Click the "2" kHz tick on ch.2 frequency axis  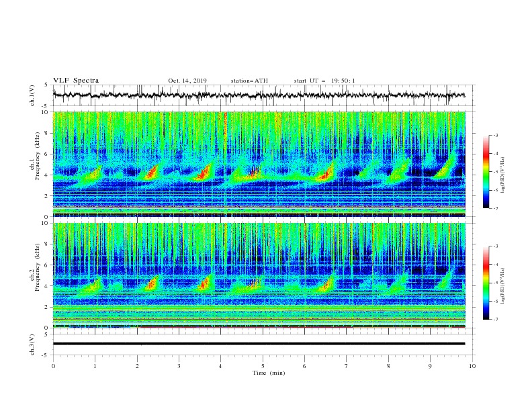coord(48,307)
